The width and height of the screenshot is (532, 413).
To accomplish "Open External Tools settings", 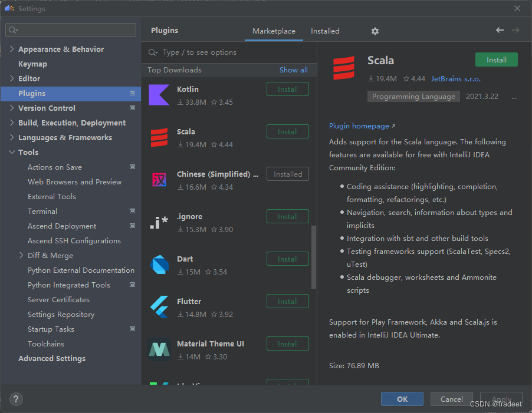I will click(x=52, y=197).
